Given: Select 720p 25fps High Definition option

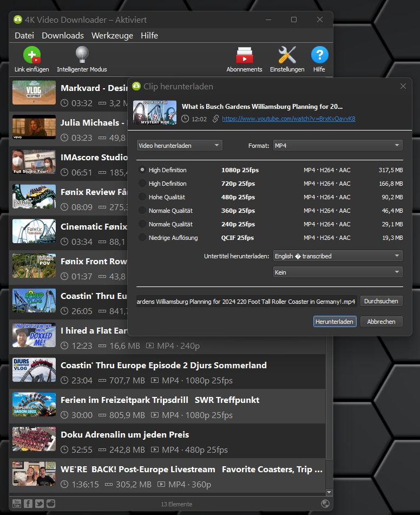Looking at the screenshot, I should tap(142, 183).
